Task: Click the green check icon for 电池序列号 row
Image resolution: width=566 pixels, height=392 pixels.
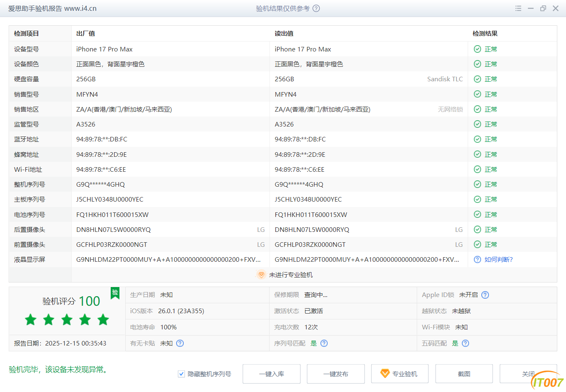Action: click(x=478, y=214)
